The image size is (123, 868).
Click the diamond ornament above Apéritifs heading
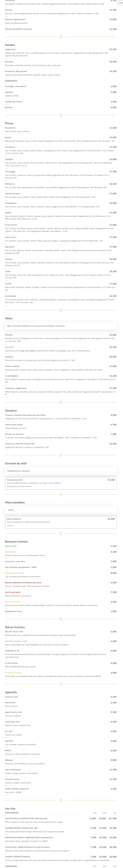(61, 684)
